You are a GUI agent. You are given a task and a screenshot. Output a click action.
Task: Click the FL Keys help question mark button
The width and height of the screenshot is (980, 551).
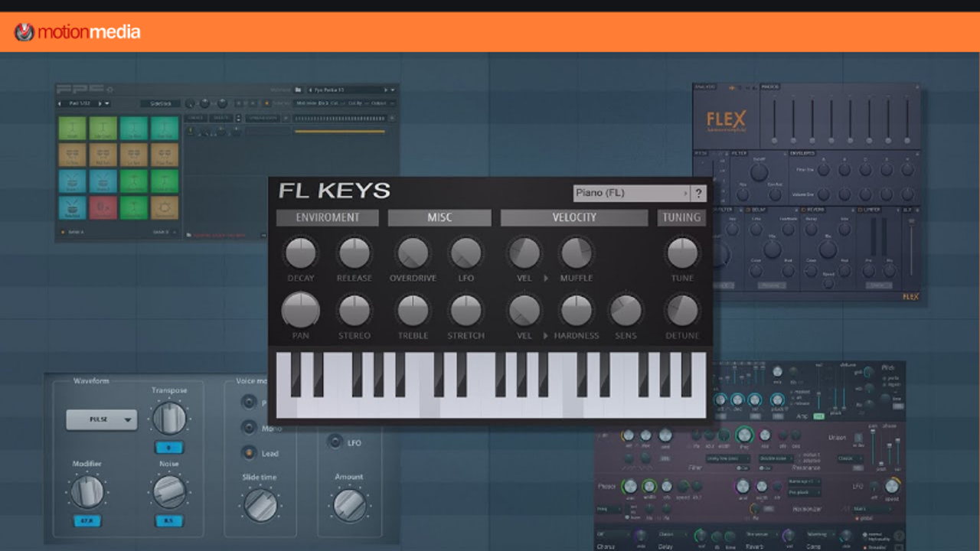[x=698, y=194]
